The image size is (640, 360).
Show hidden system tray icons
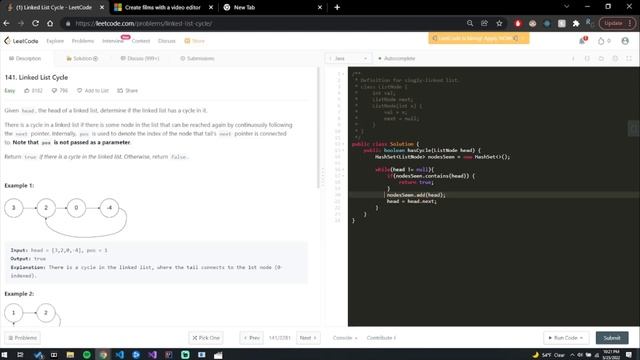point(572,355)
